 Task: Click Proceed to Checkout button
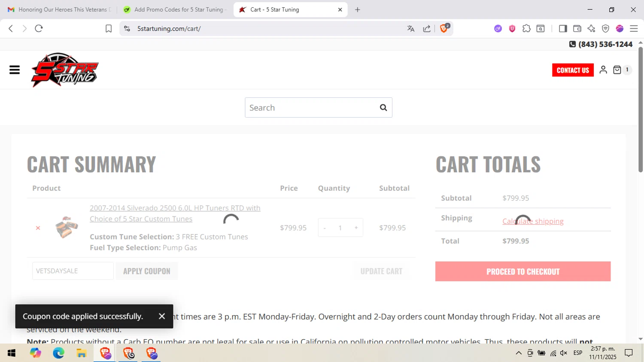click(x=523, y=271)
